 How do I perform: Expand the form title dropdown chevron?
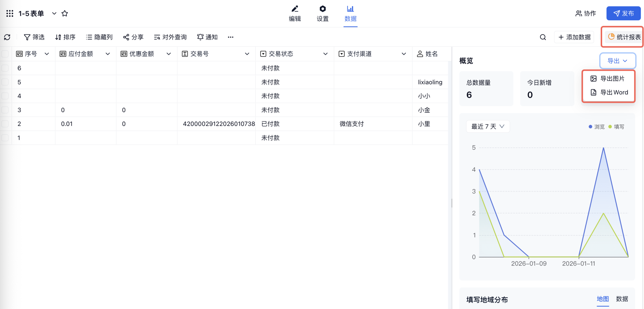point(54,14)
